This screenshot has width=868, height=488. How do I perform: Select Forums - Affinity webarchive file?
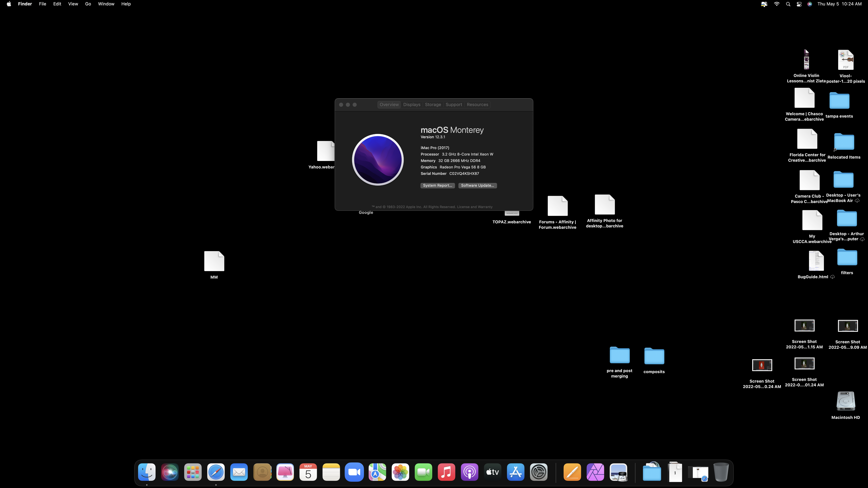point(557,206)
